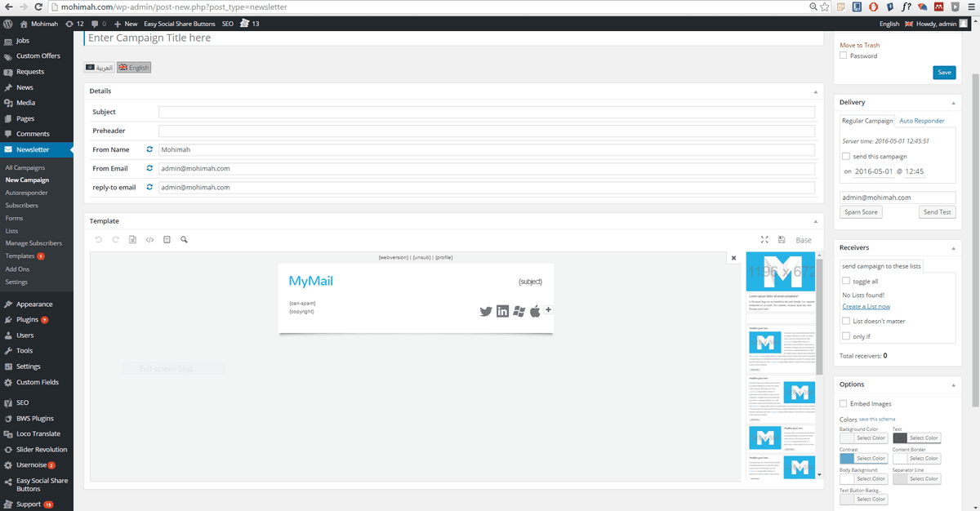This screenshot has height=511, width=980.
Task: Collapse the Options panel arrow
Action: coord(953,384)
